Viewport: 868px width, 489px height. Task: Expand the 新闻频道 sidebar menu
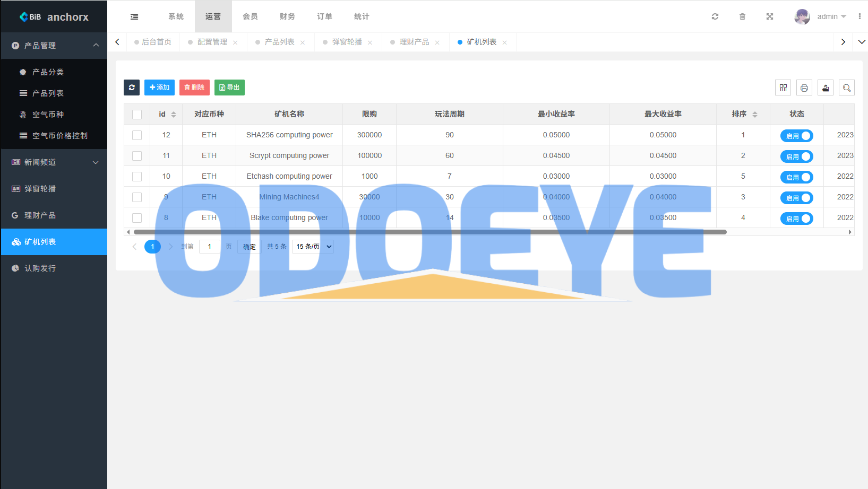tap(54, 162)
